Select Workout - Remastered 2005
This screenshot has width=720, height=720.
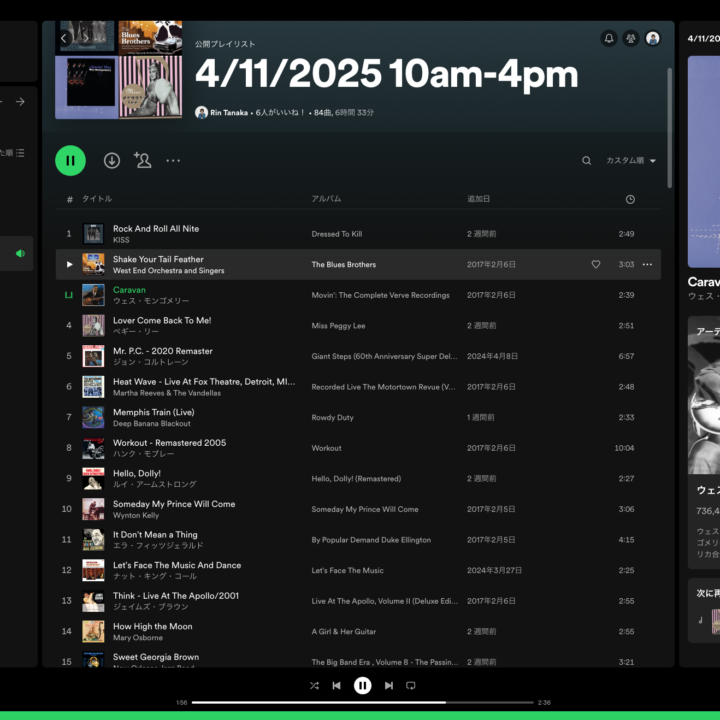(169, 443)
